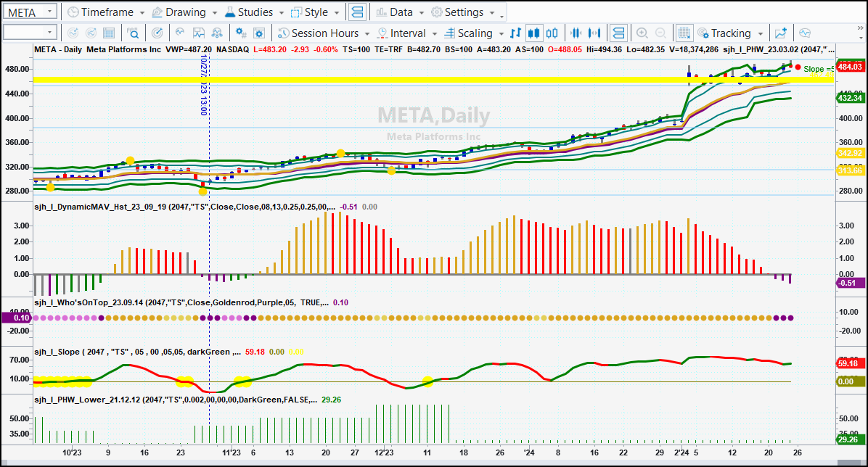Viewport: 868px width, 467px height.
Task: Click the gear with hash symbol icon
Action: coord(241,33)
